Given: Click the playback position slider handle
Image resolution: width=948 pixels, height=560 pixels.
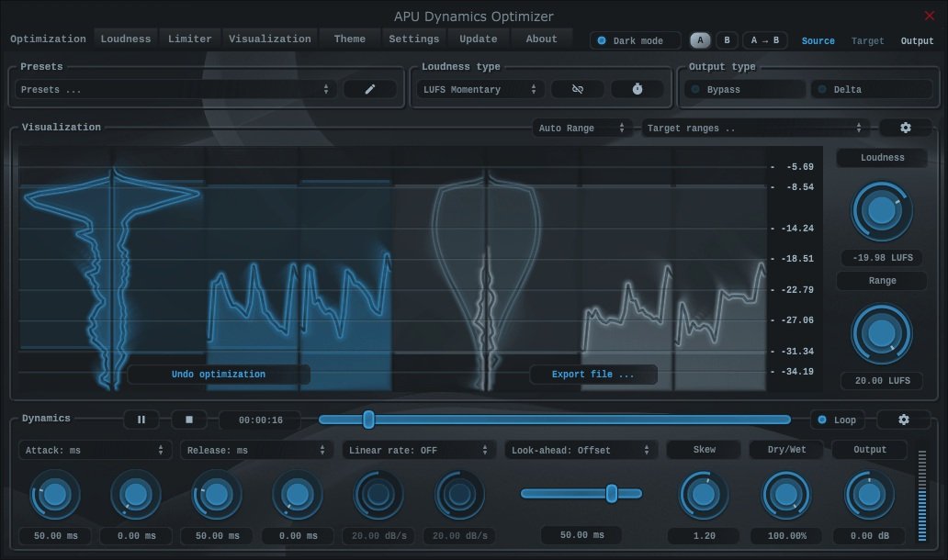Looking at the screenshot, I should pos(368,420).
